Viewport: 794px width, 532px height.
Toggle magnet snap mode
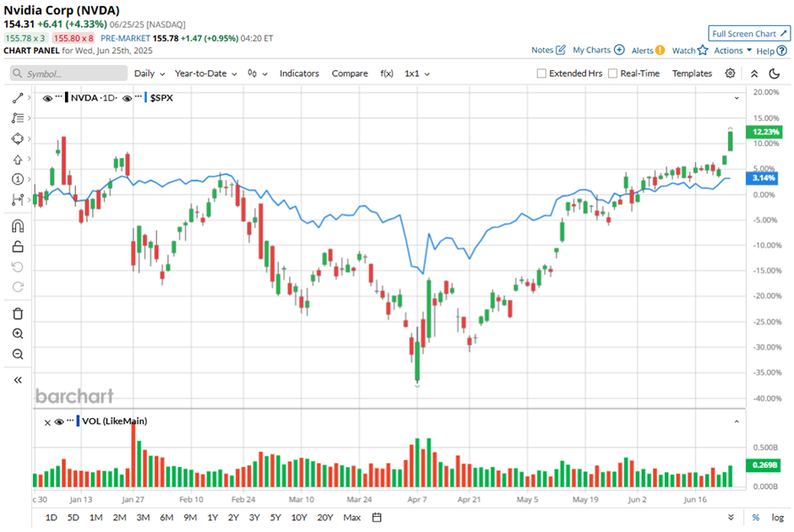(18, 225)
